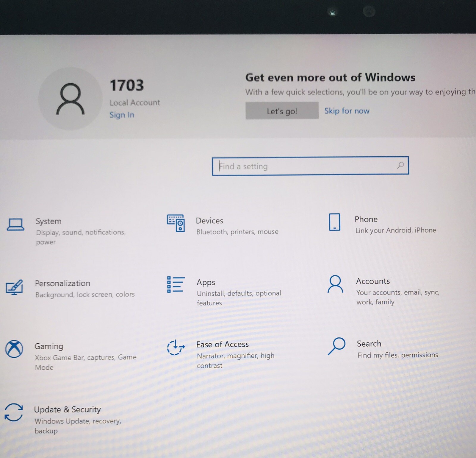Click the user profile avatar picture
476x458 pixels.
pyautogui.click(x=70, y=99)
